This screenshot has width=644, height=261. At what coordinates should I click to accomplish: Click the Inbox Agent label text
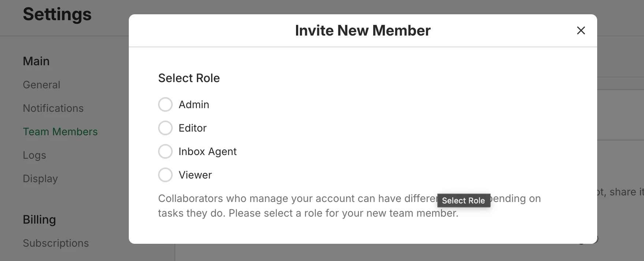tap(207, 151)
